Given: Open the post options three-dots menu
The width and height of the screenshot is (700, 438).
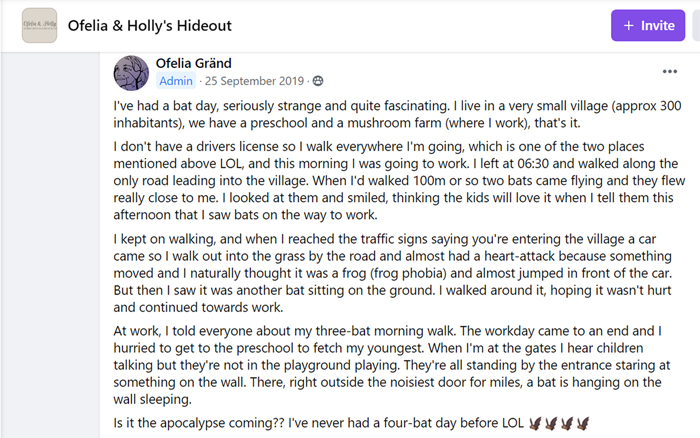Looking at the screenshot, I should click(669, 71).
